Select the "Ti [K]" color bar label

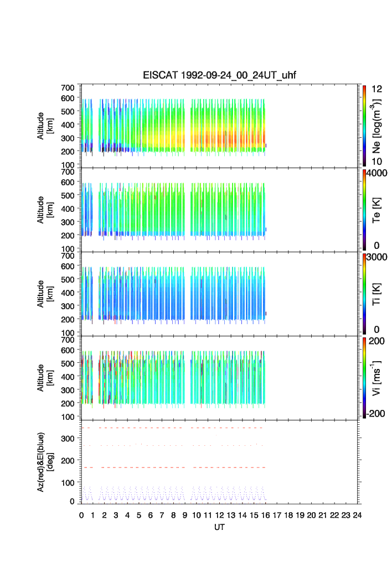tap(376, 294)
